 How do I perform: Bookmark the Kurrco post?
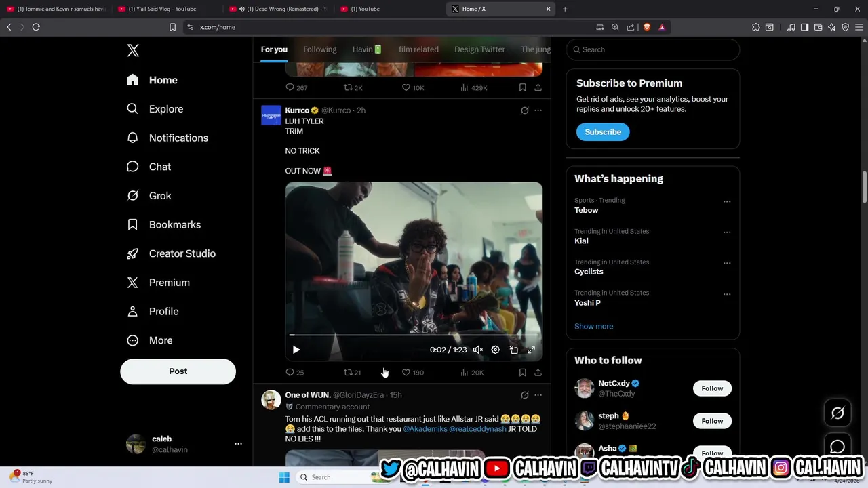522,373
